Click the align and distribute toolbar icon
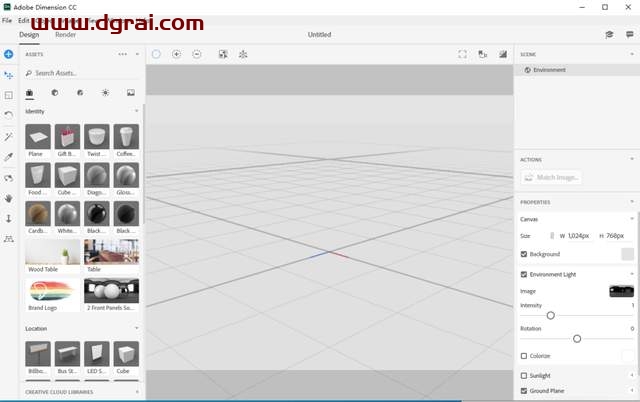The height and width of the screenshot is (402, 640). click(243, 54)
